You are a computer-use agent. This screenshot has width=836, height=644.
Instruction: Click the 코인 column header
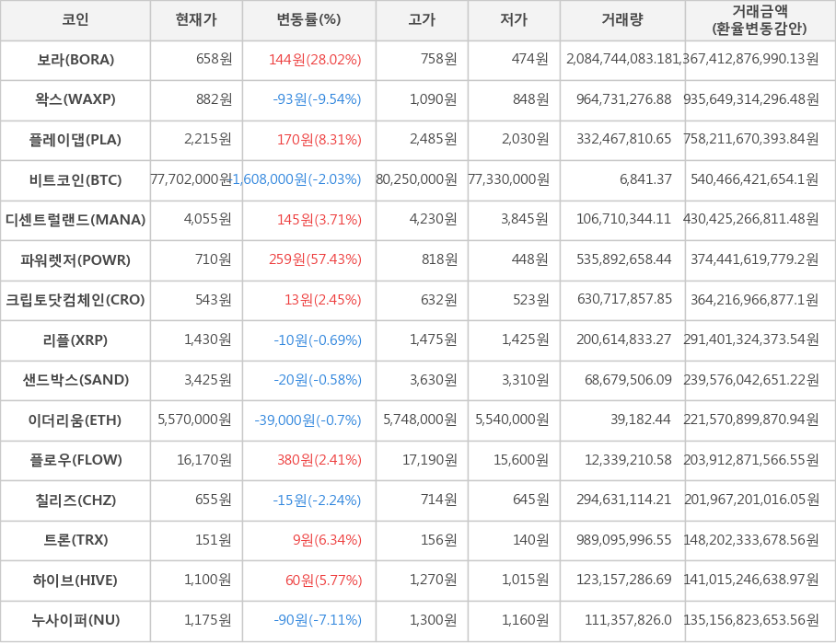[x=75, y=20]
